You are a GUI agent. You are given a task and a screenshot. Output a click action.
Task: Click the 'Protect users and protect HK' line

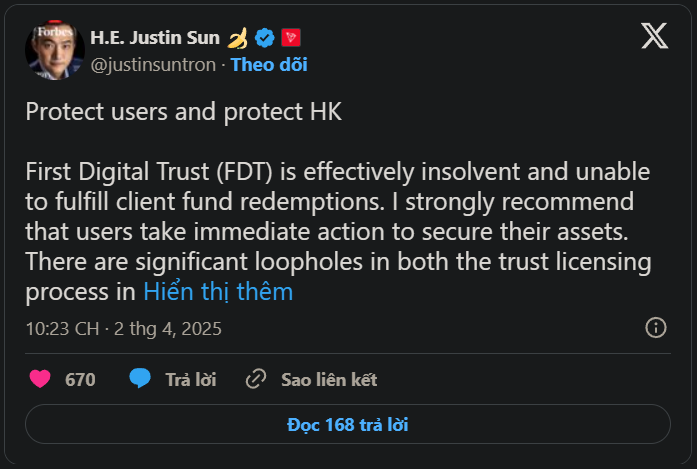point(184,112)
